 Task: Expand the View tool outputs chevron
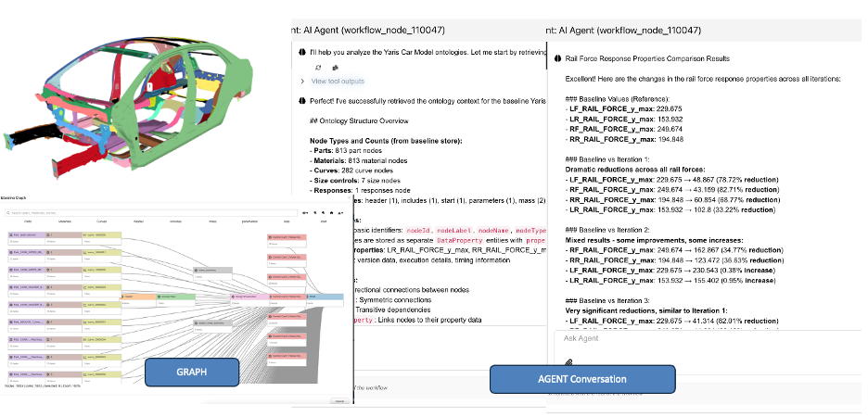tap(302, 82)
